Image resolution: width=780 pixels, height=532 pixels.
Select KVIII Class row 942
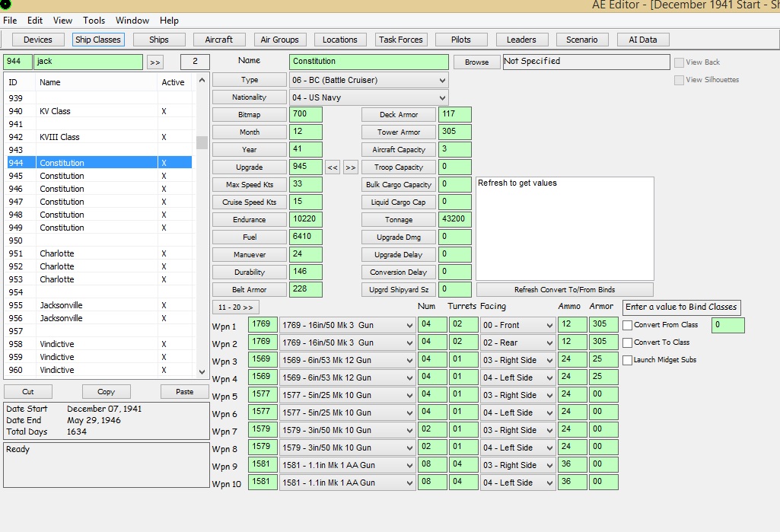click(x=99, y=137)
